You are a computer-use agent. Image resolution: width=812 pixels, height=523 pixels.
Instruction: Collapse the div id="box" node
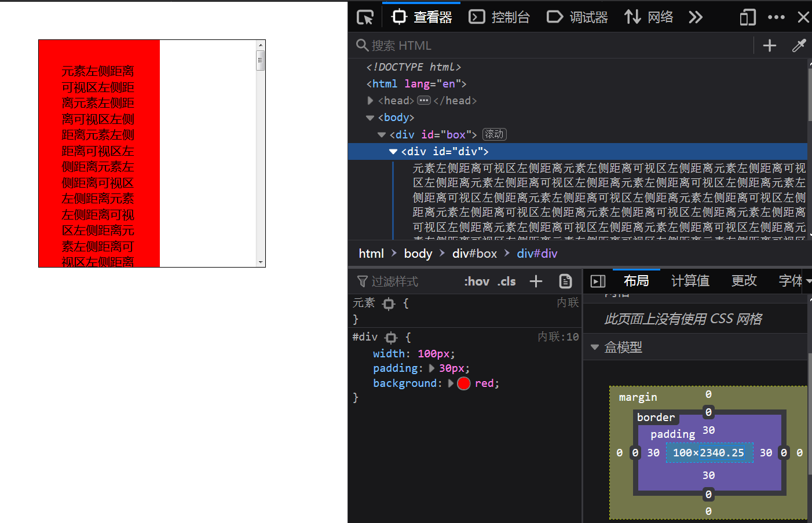tap(382, 134)
